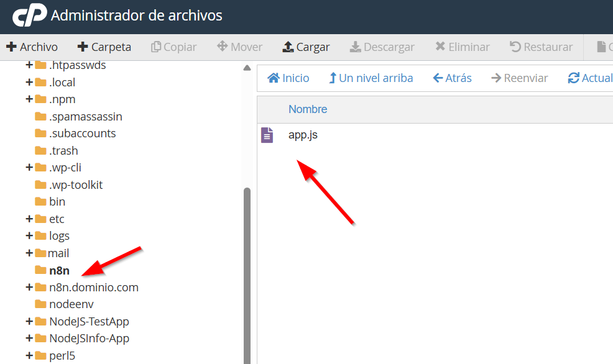Click the Reenviar forward button
613x364 pixels.
click(519, 78)
